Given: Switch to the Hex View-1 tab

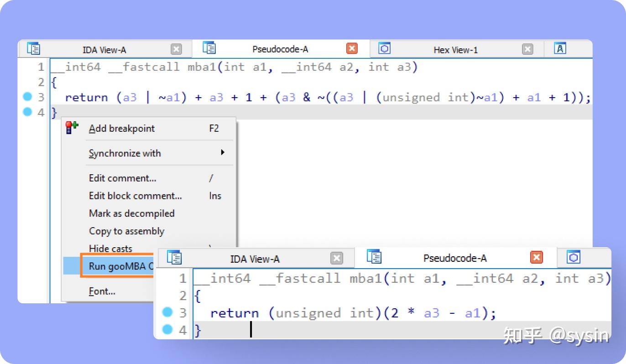Looking at the screenshot, I should (x=455, y=48).
